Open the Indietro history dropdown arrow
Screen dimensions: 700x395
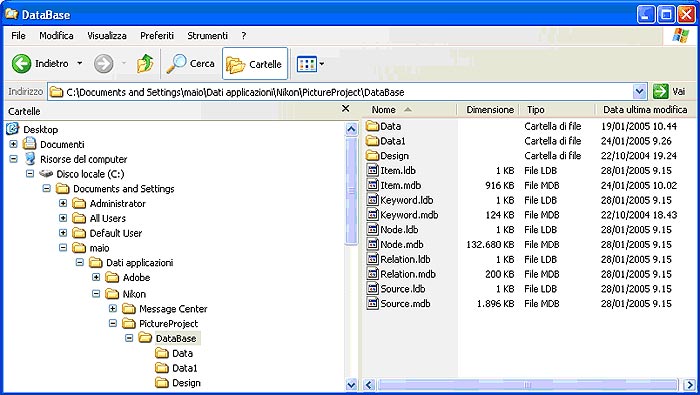79,63
